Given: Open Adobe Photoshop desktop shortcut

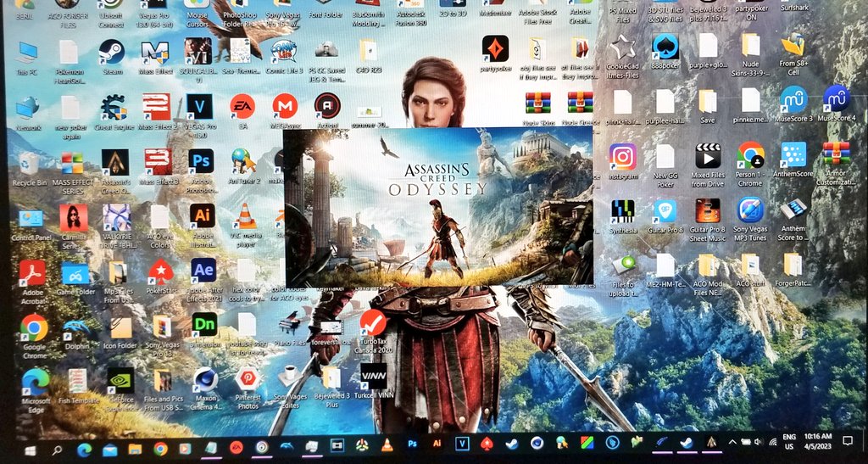Looking at the screenshot, I should click(201, 161).
